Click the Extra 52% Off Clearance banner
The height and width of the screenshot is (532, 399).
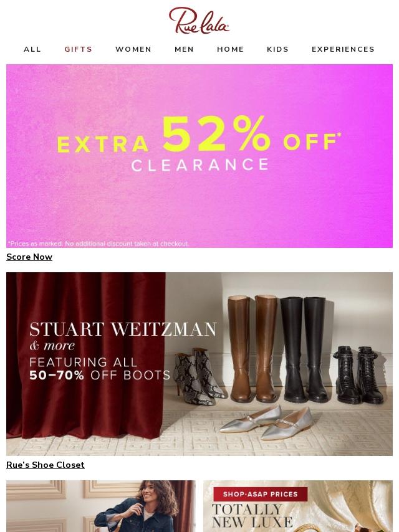[x=199, y=156]
